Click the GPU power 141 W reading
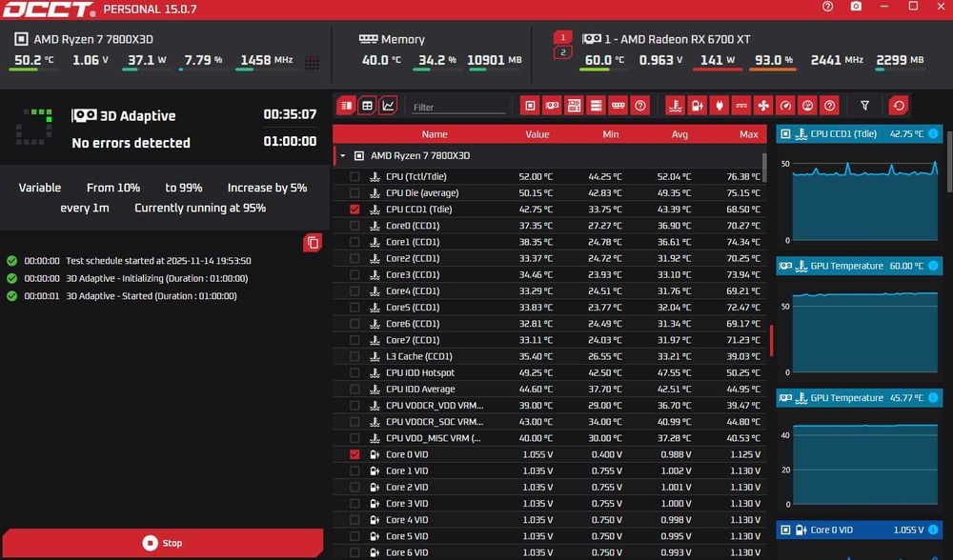Image resolution: width=953 pixels, height=560 pixels. tap(718, 60)
